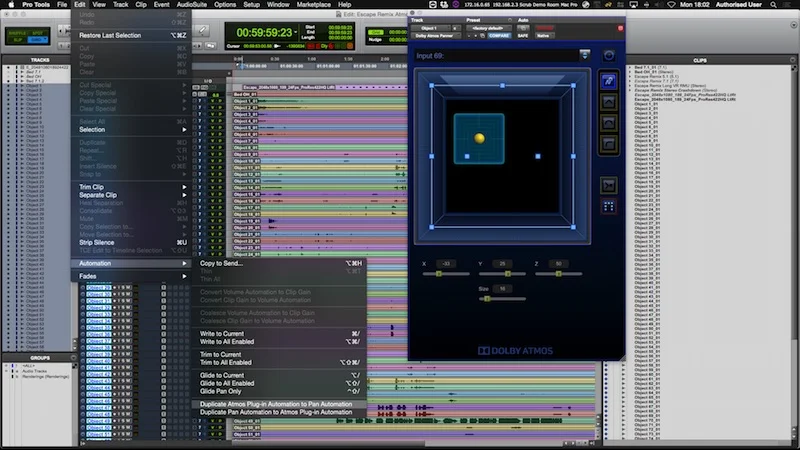800x450 pixels.
Task: Toggle the SAFE automation button
Action: [x=523, y=36]
